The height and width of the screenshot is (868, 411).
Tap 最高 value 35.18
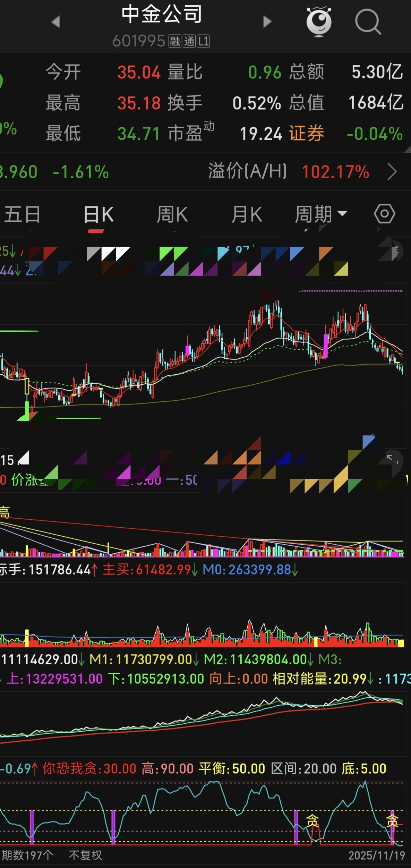(139, 103)
